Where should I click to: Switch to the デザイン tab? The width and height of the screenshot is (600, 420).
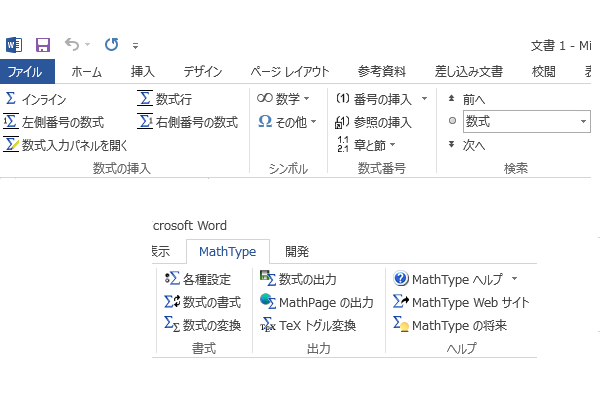pos(203,72)
